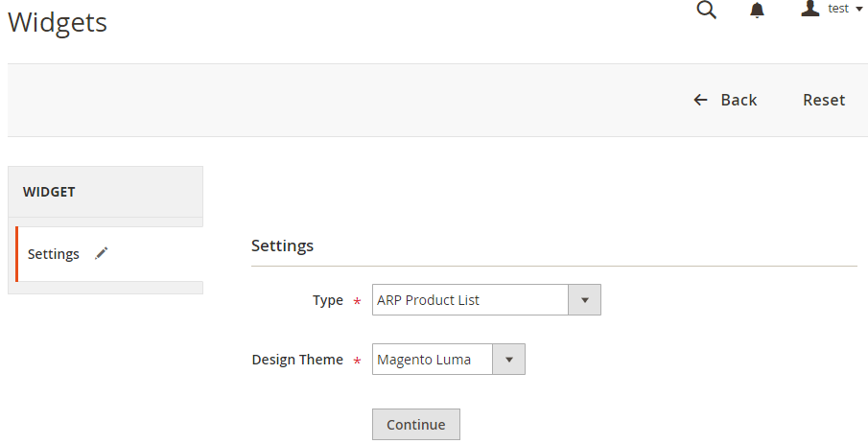The height and width of the screenshot is (444, 868).
Task: Click the Reset button
Action: click(824, 100)
